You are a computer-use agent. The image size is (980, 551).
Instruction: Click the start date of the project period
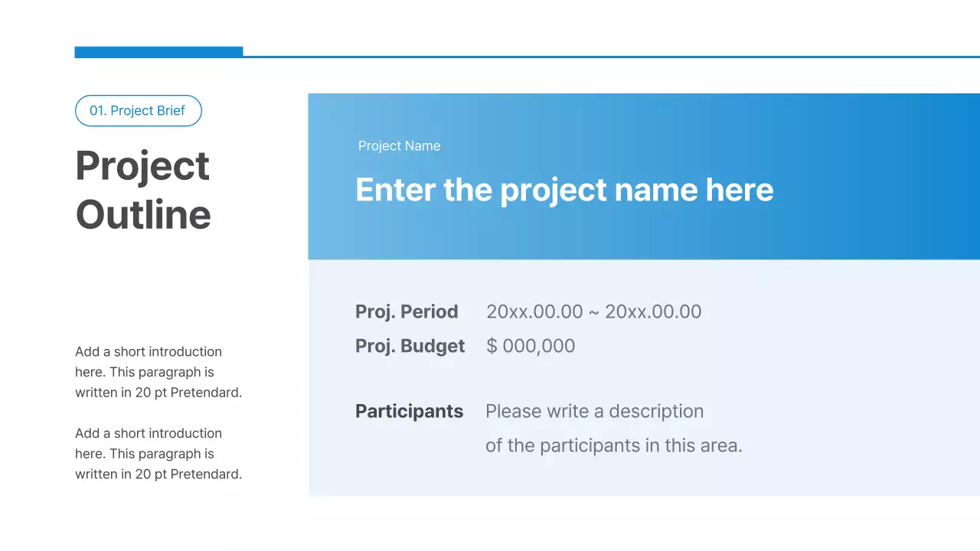tap(534, 312)
